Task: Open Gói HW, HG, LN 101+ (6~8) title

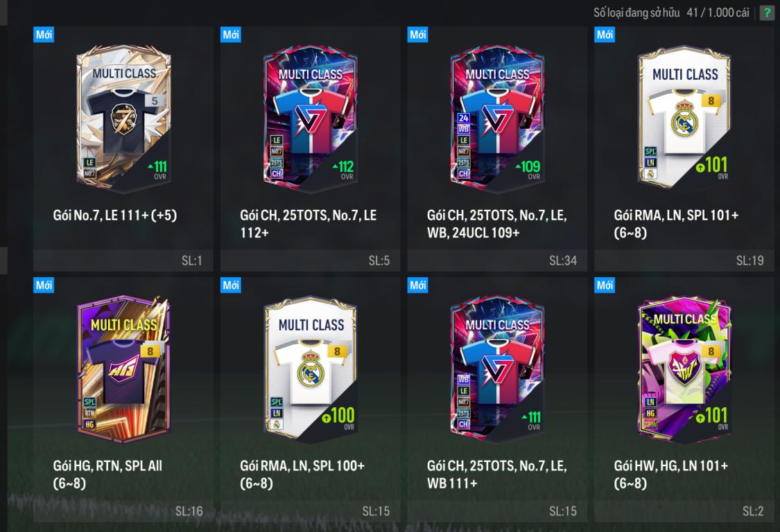Action: pyautogui.click(x=671, y=475)
